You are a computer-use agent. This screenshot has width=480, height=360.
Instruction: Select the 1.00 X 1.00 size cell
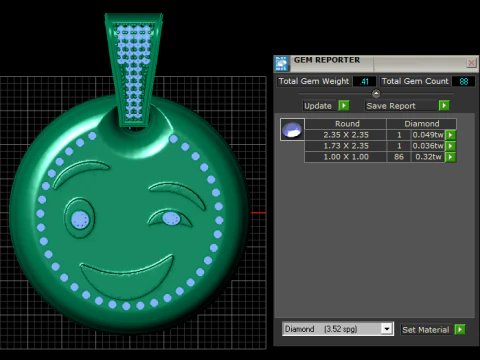point(346,157)
